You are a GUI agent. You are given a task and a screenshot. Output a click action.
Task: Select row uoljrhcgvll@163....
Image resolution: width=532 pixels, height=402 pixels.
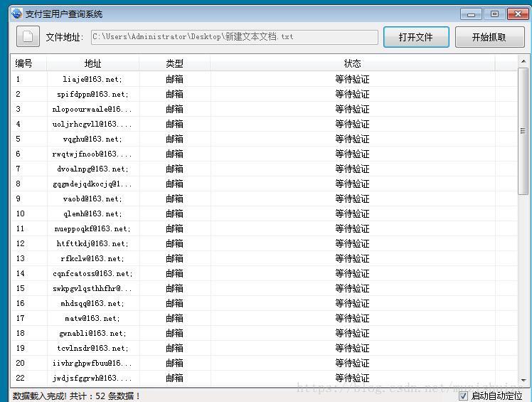click(x=265, y=124)
